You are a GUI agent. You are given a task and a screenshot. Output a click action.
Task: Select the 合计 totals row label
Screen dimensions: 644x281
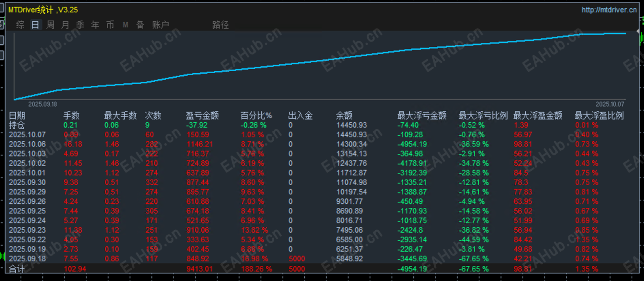(x=17, y=269)
